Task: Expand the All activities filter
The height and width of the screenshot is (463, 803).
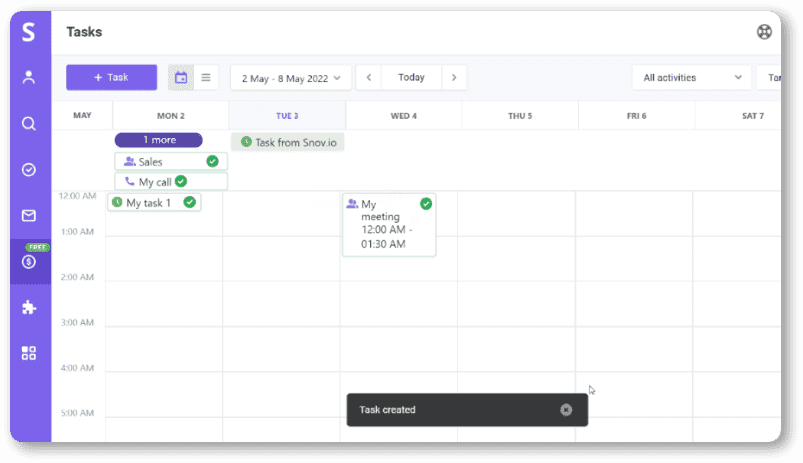Action: pyautogui.click(x=692, y=78)
